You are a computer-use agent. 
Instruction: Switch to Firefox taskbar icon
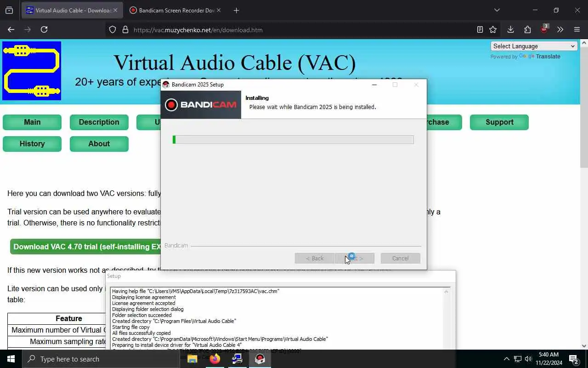click(x=215, y=359)
